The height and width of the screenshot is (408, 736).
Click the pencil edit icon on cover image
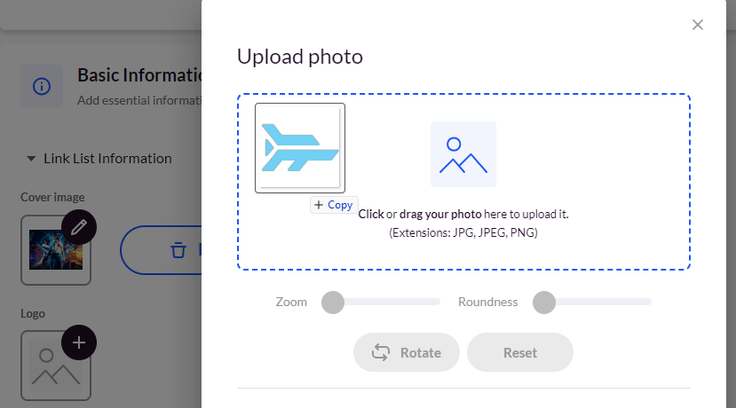(x=79, y=227)
